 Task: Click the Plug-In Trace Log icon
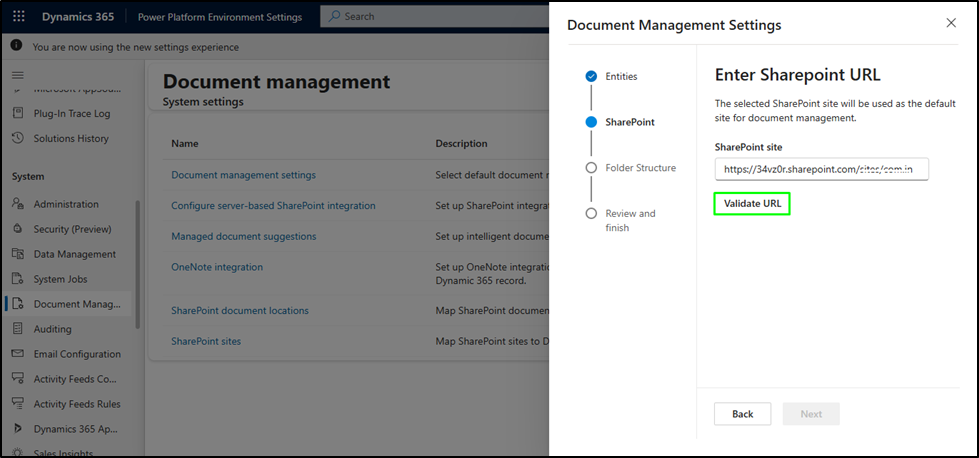[18, 114]
